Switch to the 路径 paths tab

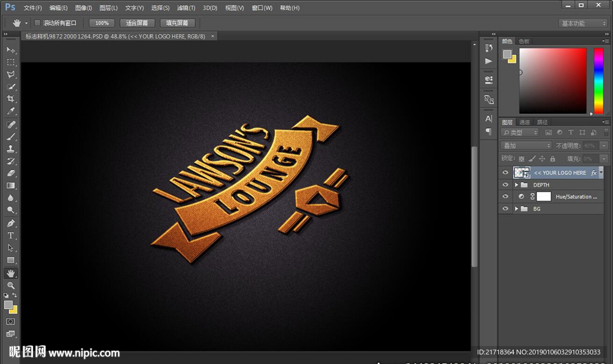tap(542, 122)
